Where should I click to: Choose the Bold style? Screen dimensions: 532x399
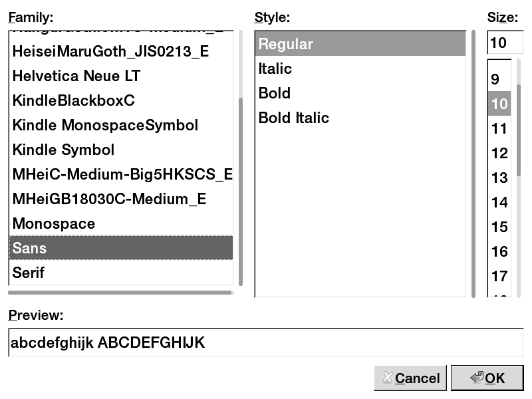pos(275,93)
